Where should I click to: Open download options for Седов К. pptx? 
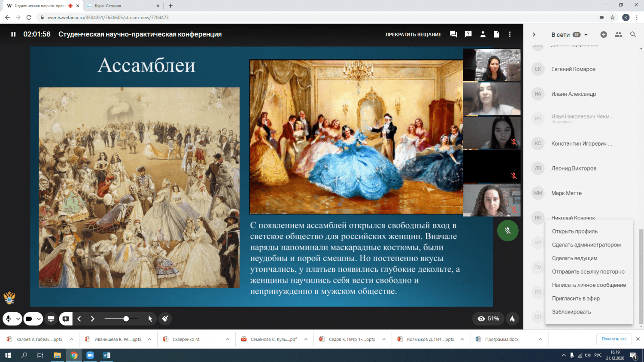click(x=384, y=339)
